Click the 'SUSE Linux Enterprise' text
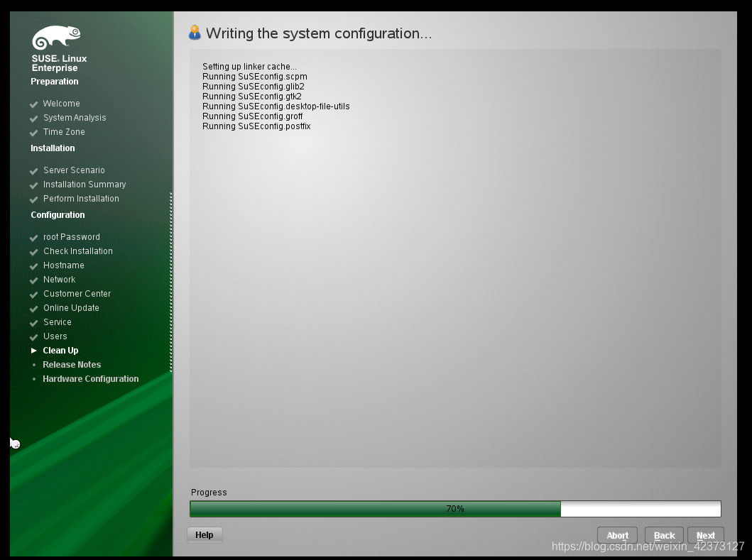752x560 pixels. pyautogui.click(x=59, y=63)
